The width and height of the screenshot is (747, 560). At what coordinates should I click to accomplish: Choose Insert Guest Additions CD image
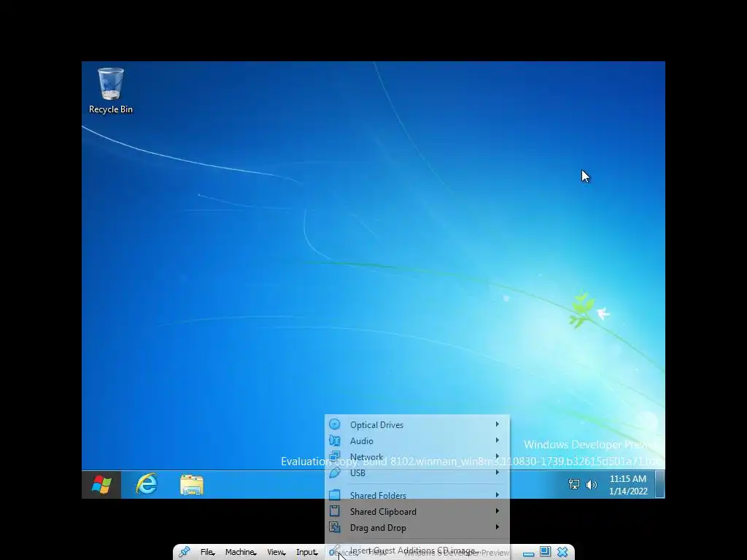click(x=417, y=551)
